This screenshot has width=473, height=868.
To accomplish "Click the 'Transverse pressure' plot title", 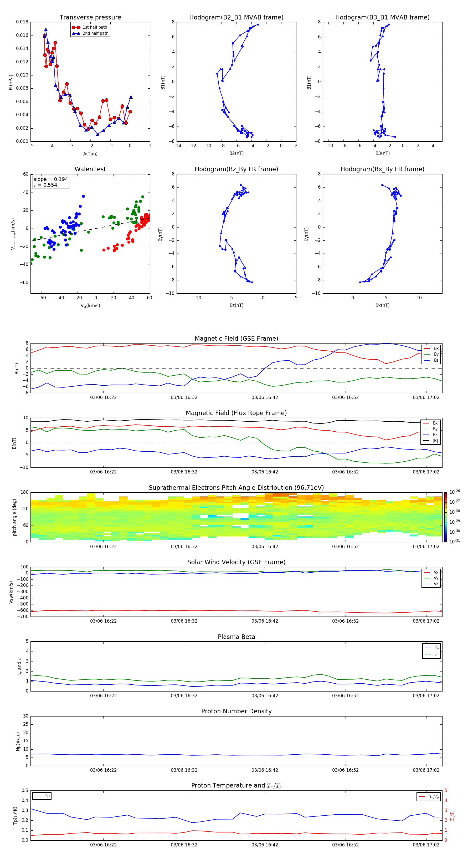I will [90, 18].
